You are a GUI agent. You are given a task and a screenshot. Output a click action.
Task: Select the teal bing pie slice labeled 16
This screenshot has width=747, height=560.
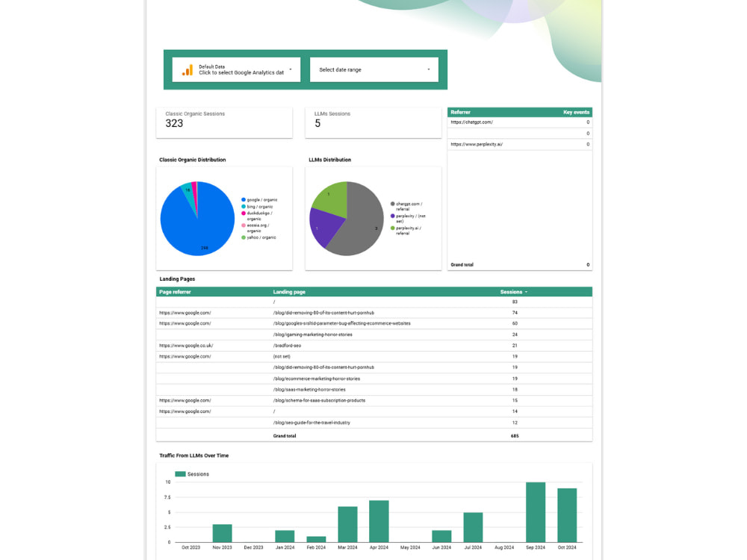pos(187,190)
